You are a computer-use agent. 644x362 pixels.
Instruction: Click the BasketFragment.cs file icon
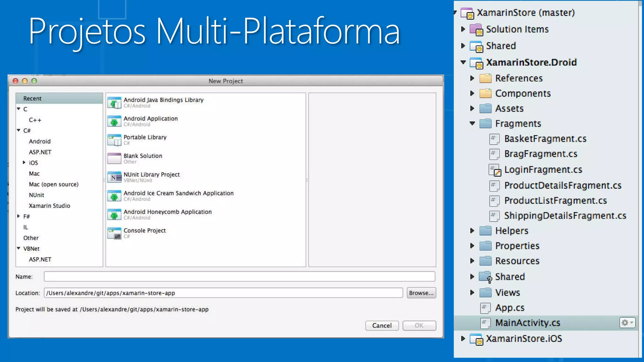coord(494,139)
